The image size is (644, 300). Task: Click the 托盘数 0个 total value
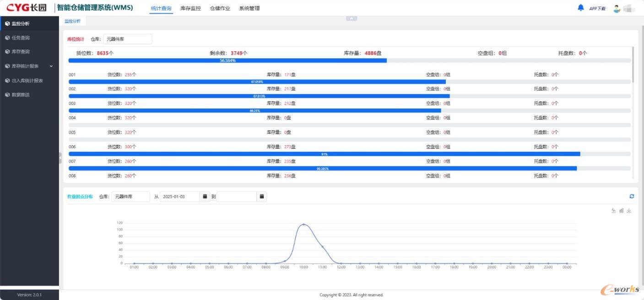pos(573,53)
